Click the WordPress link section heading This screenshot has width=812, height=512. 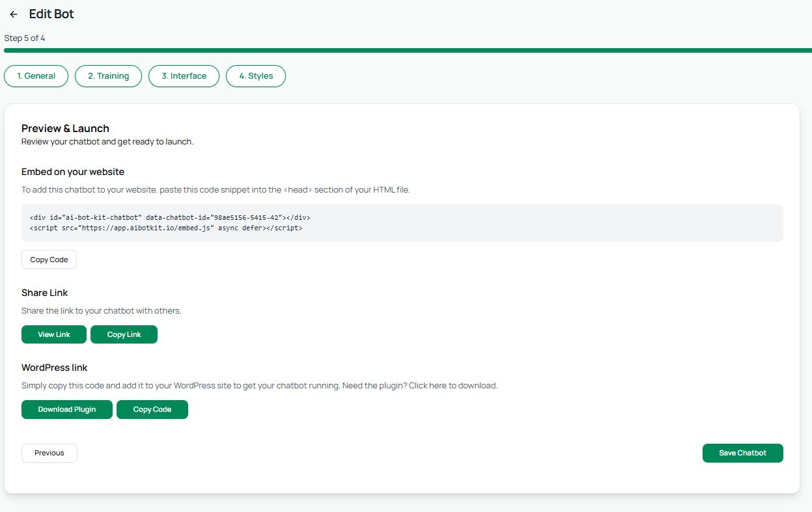pos(55,368)
